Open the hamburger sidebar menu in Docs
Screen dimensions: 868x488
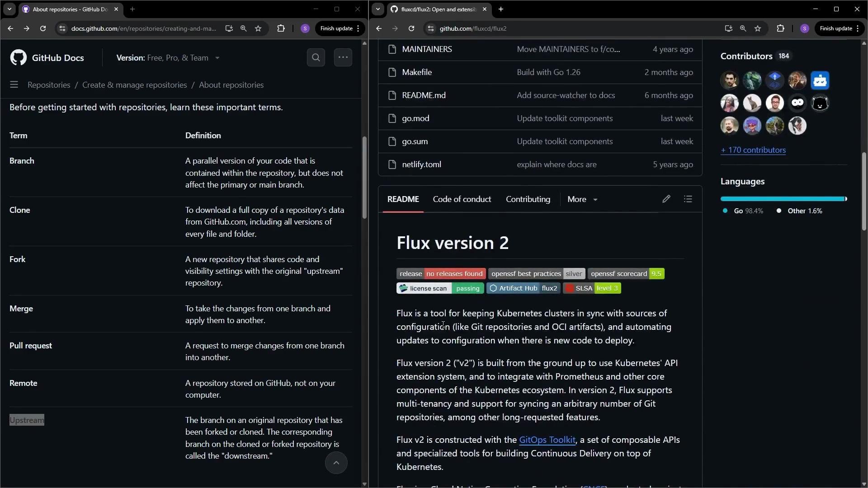[14, 85]
